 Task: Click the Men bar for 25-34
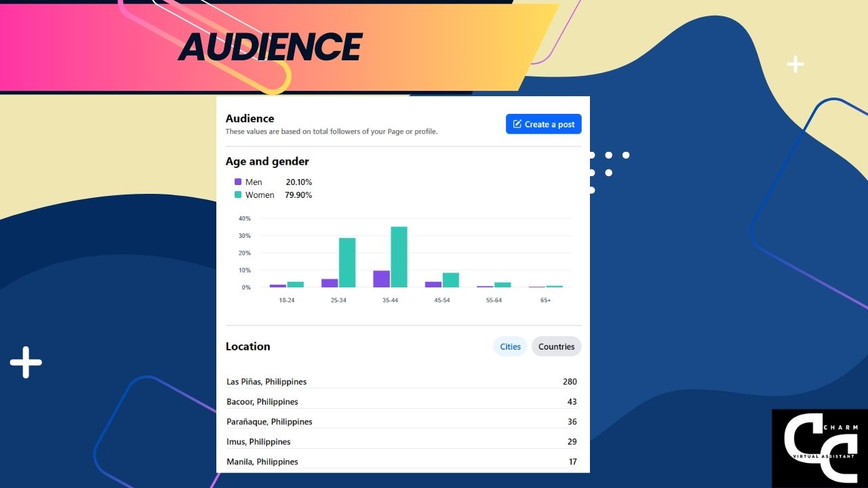click(x=330, y=283)
